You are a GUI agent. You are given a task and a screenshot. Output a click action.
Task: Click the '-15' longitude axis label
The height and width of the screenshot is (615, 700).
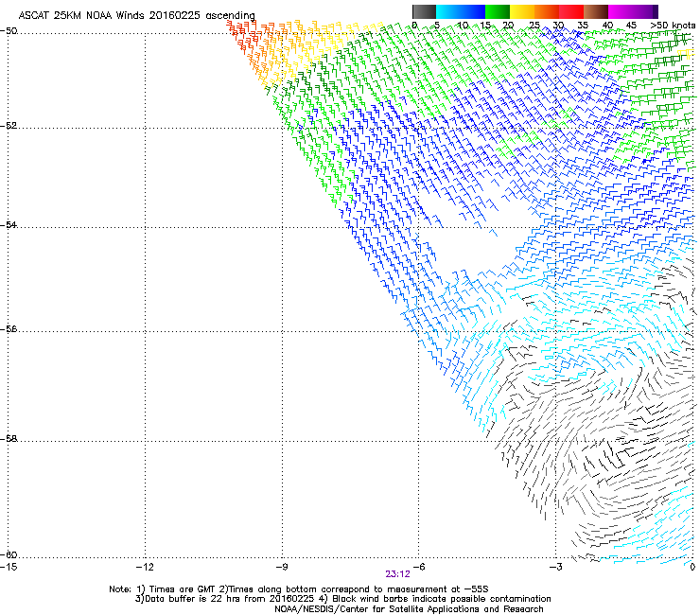click(9, 567)
